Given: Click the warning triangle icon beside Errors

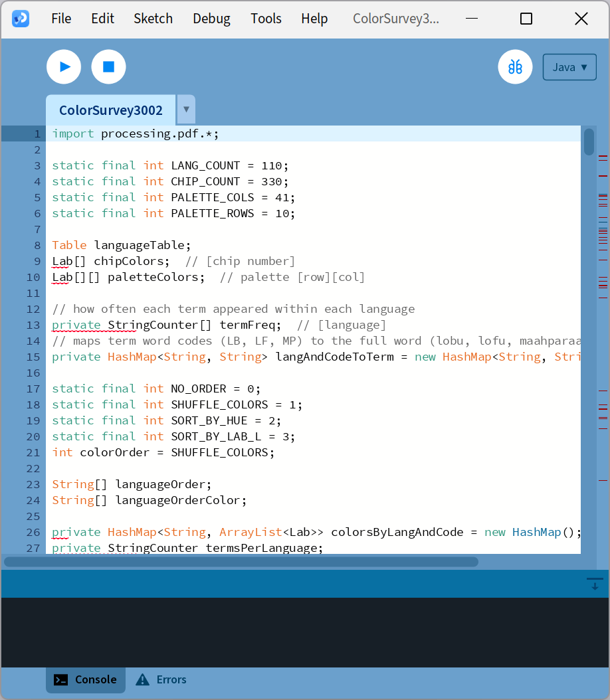Looking at the screenshot, I should tap(142, 679).
